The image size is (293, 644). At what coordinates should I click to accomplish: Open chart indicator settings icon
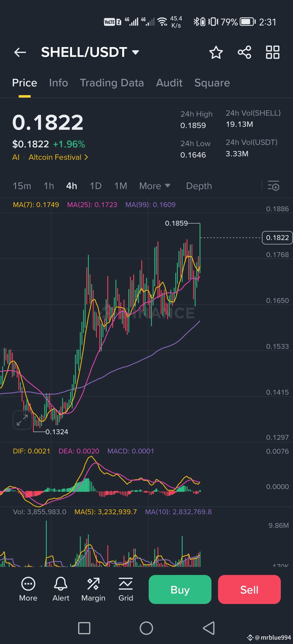pos(273,186)
